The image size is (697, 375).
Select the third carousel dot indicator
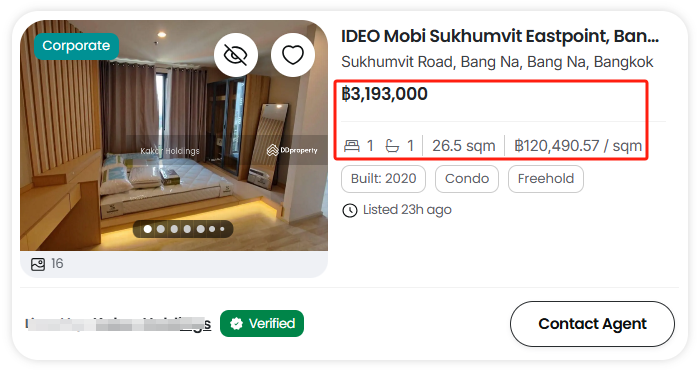pos(174,229)
